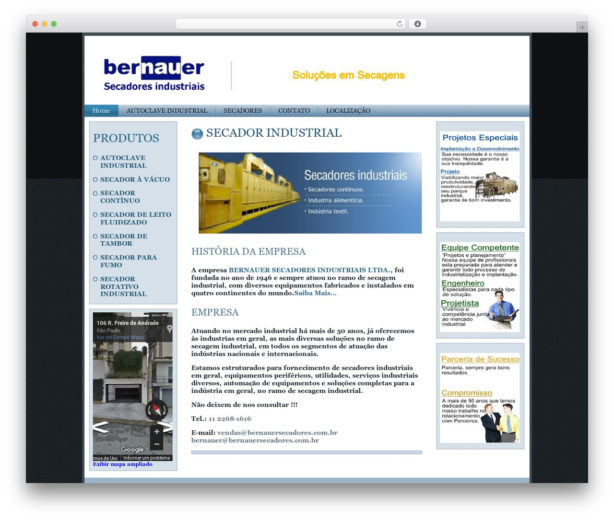Click the Projetos Especiais panel image
Image resolution: width=614 pixels, height=520 pixels.
tap(480, 175)
